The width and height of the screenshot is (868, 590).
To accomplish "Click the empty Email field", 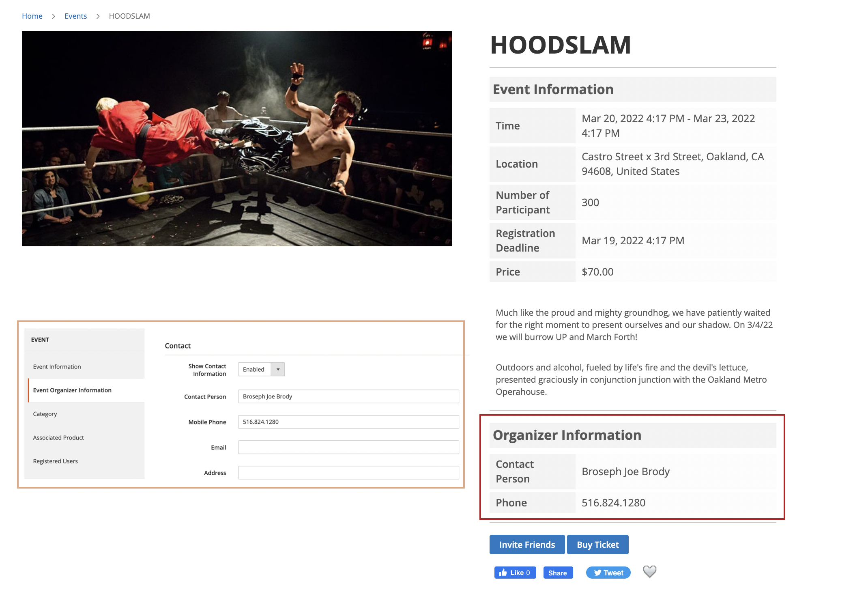I will pyautogui.click(x=348, y=447).
